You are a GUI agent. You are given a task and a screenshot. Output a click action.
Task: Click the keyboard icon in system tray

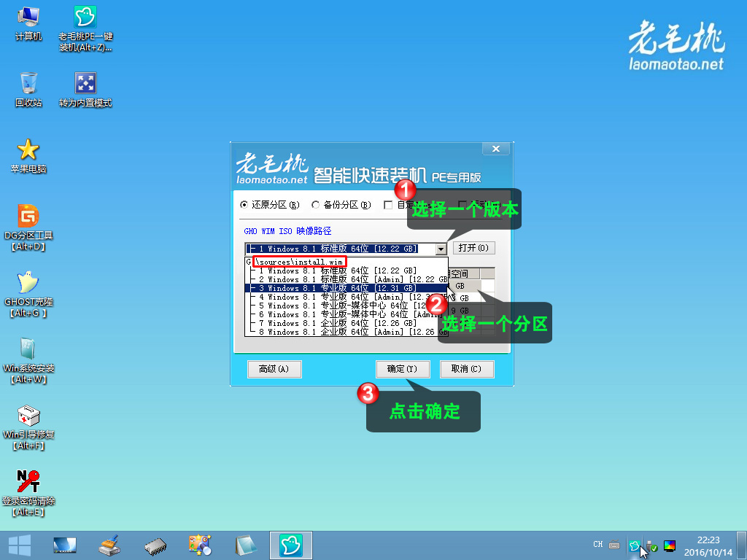click(x=614, y=545)
